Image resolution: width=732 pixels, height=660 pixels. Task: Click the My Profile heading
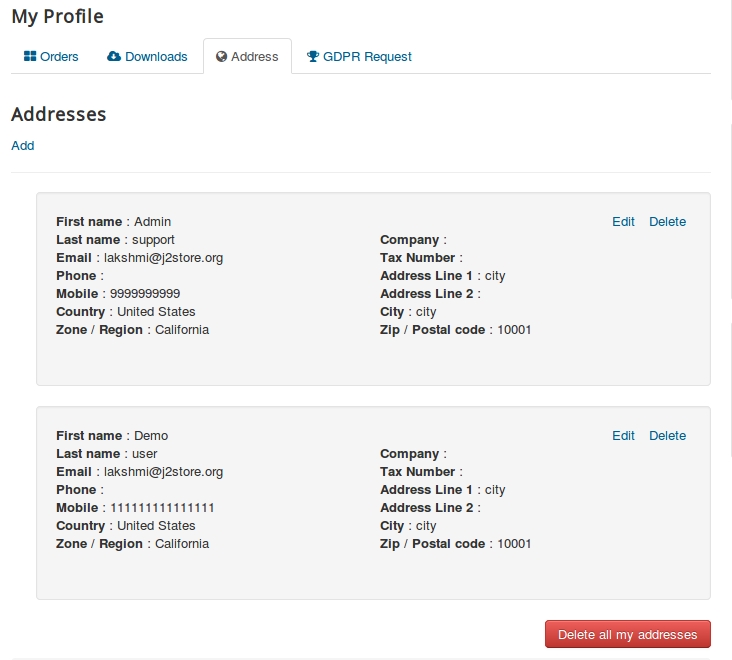pos(57,16)
